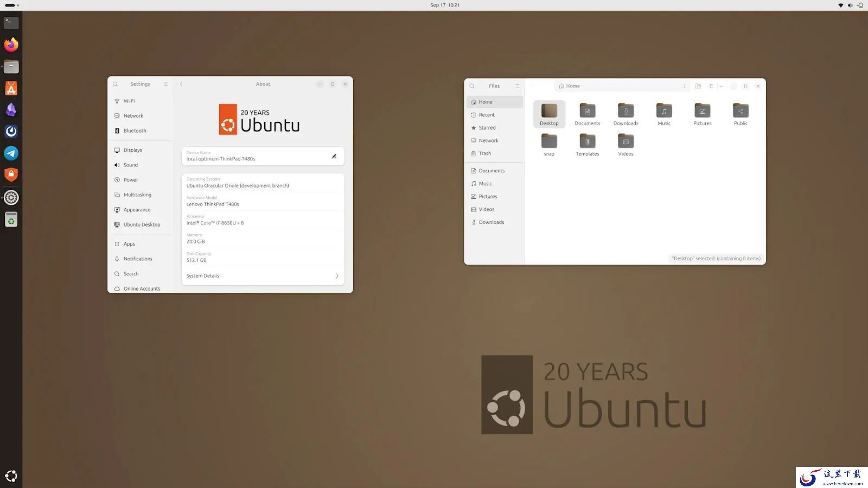Launch Telegram from the dock
Image resolution: width=868 pixels, height=488 pixels.
coord(11,153)
